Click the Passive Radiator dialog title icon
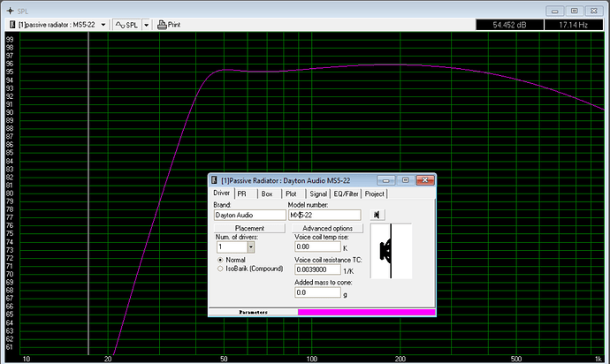Screen dimensions: 610x364 pos(215,180)
